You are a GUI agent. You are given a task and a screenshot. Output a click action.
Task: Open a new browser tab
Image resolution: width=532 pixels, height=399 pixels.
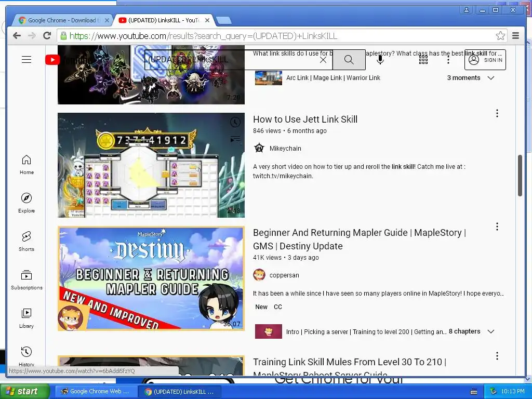pos(224,21)
